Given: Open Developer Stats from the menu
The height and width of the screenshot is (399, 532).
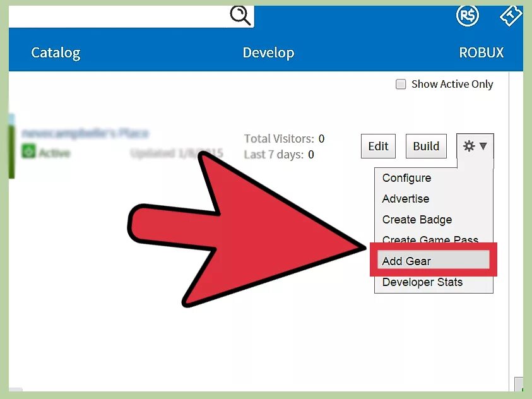Looking at the screenshot, I should click(422, 282).
